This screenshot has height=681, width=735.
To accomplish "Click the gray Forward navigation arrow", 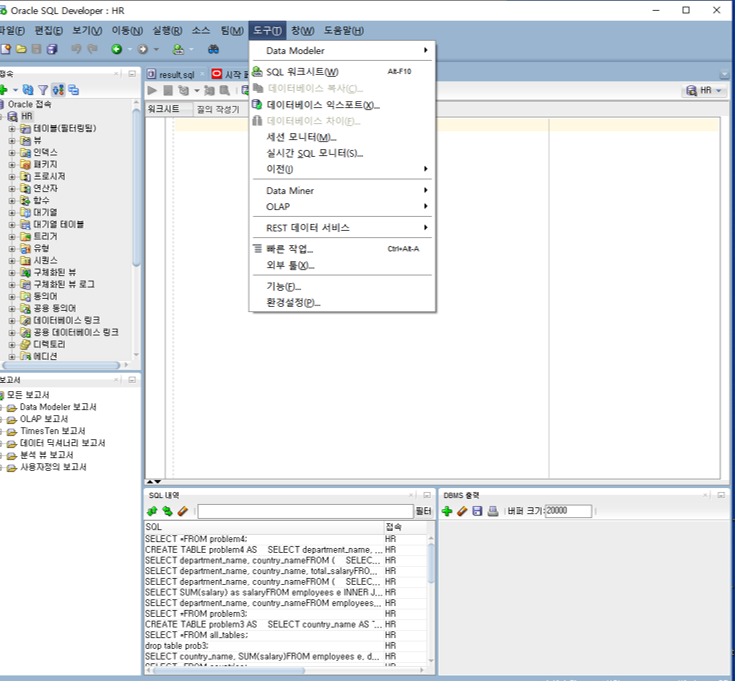I will pos(142,49).
